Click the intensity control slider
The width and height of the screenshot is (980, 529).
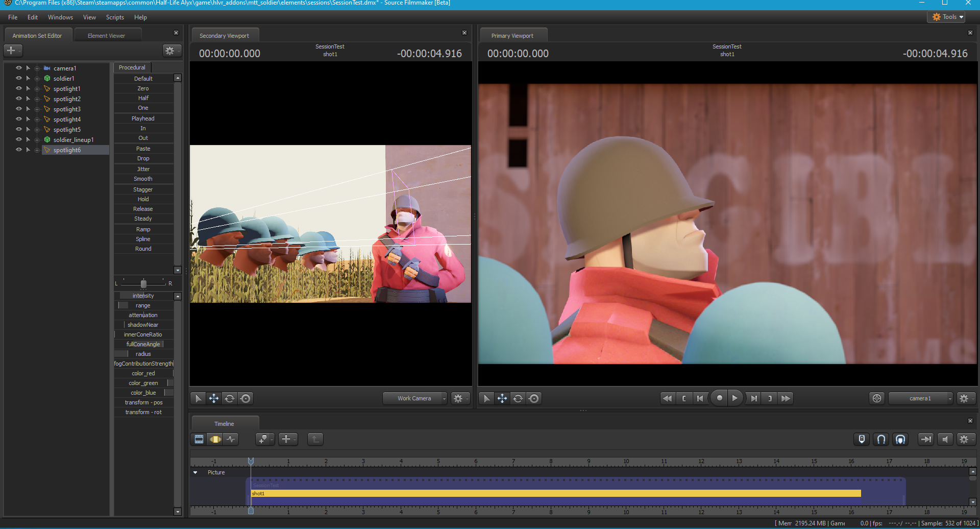coord(143,296)
